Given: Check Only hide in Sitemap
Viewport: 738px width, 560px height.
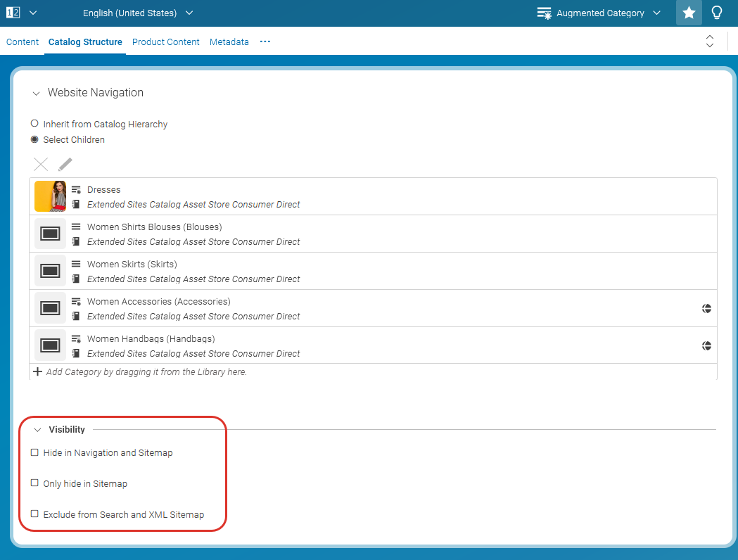Looking at the screenshot, I should 35,483.
